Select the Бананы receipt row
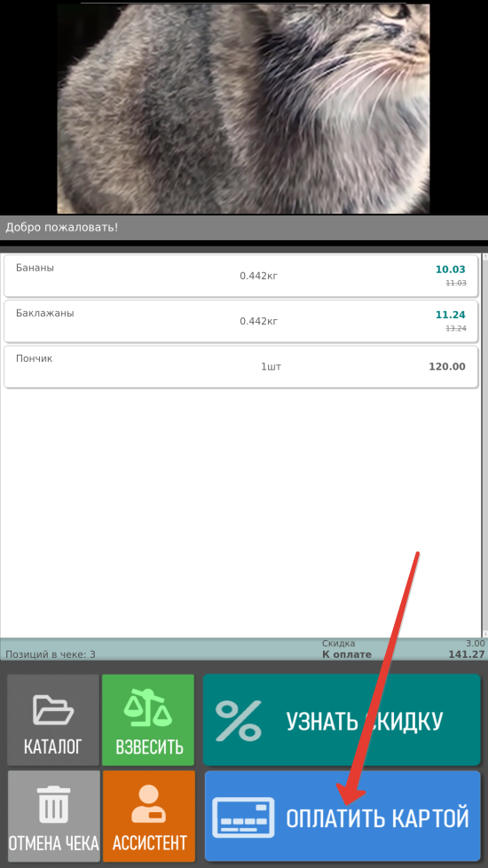Viewport: 488px width, 868px height. [x=241, y=276]
